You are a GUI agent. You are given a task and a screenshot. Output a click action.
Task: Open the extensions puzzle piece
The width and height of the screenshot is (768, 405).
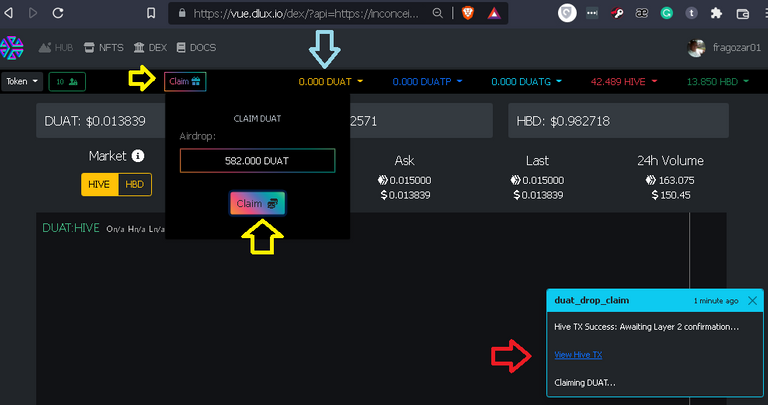pos(716,13)
